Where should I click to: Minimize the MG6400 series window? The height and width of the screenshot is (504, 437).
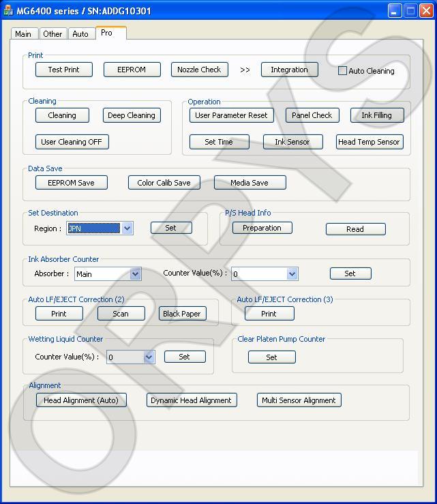394,11
